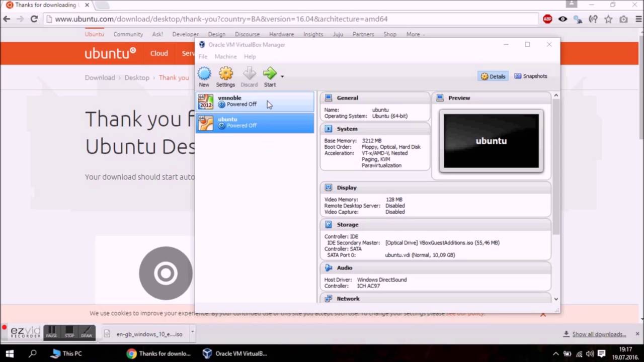This screenshot has height=362, width=644.
Task: Click the Cloud navigation item
Action: 159,53
